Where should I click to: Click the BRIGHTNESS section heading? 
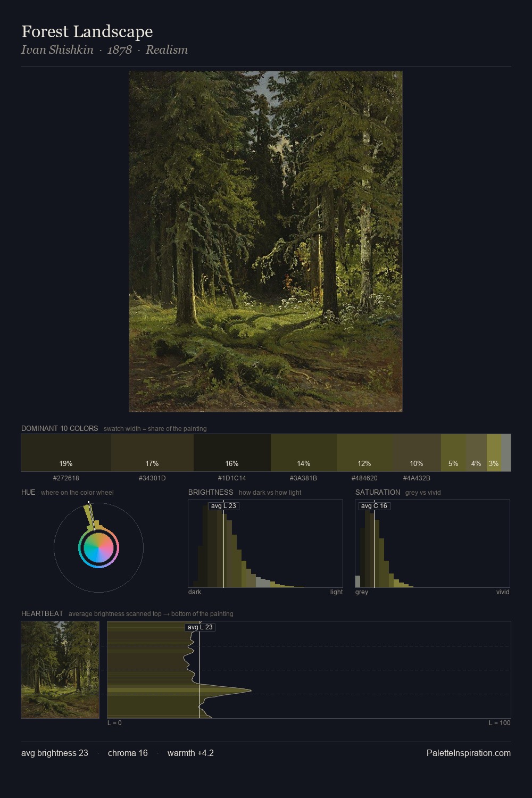click(211, 492)
